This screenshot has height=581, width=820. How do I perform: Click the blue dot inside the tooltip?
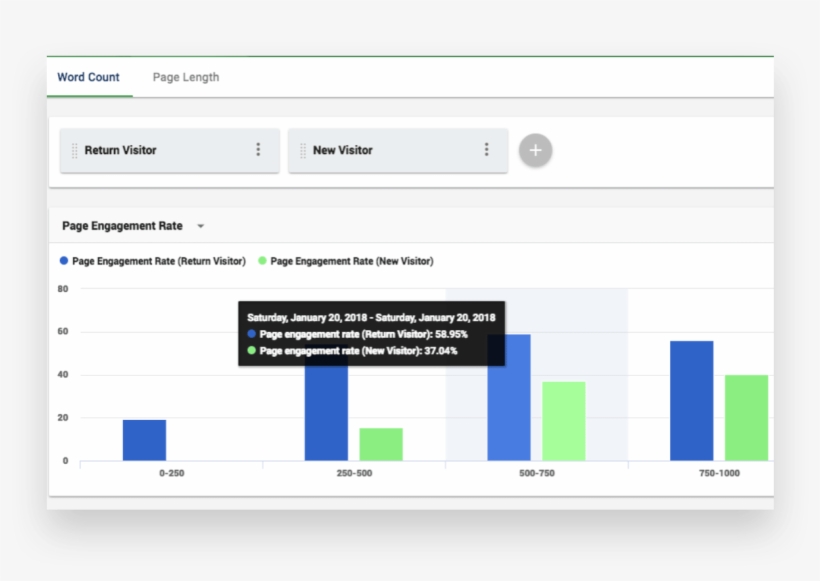(x=251, y=332)
